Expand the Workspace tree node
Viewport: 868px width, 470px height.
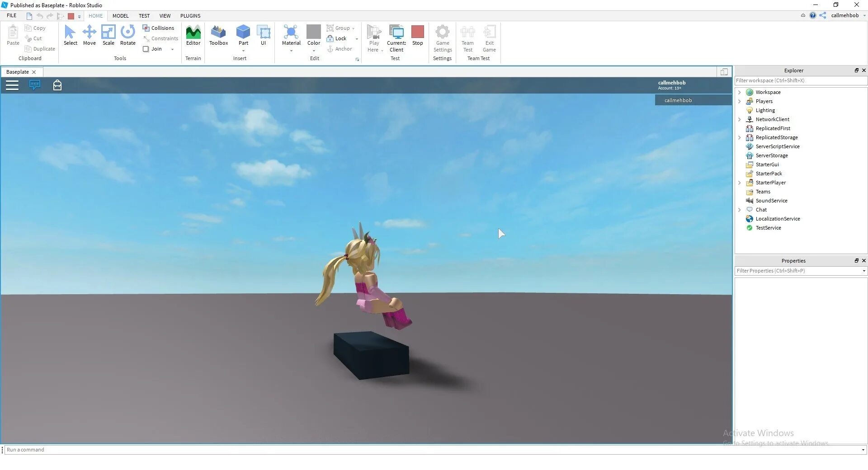point(740,92)
